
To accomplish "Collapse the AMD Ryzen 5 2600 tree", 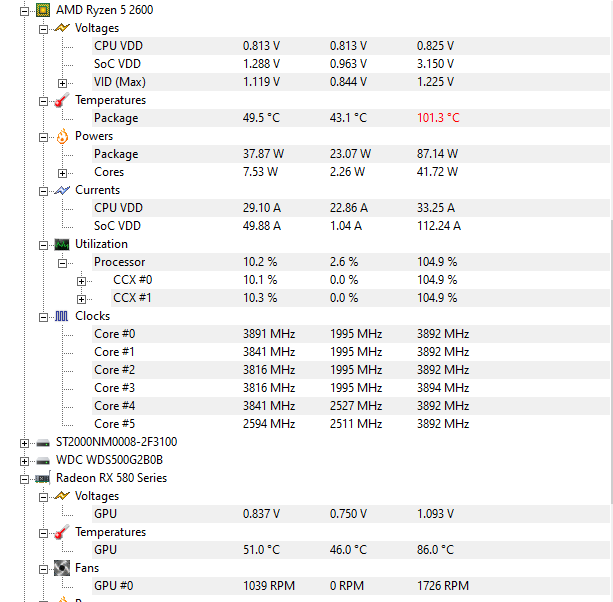I will pyautogui.click(x=24, y=11).
